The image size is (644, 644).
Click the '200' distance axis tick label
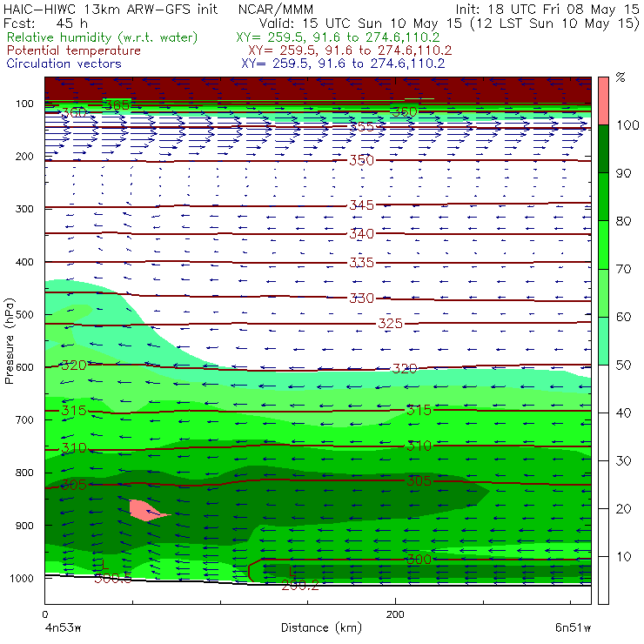[395, 614]
